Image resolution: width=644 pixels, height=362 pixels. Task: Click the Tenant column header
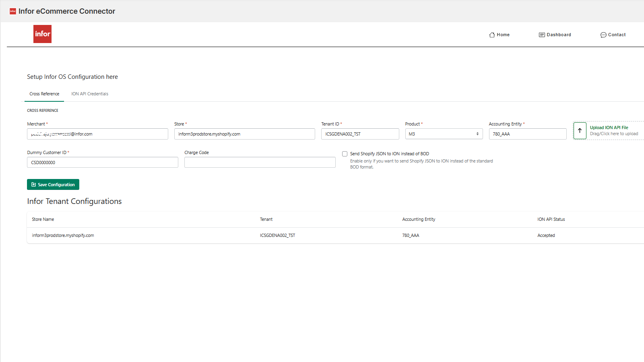266,219
